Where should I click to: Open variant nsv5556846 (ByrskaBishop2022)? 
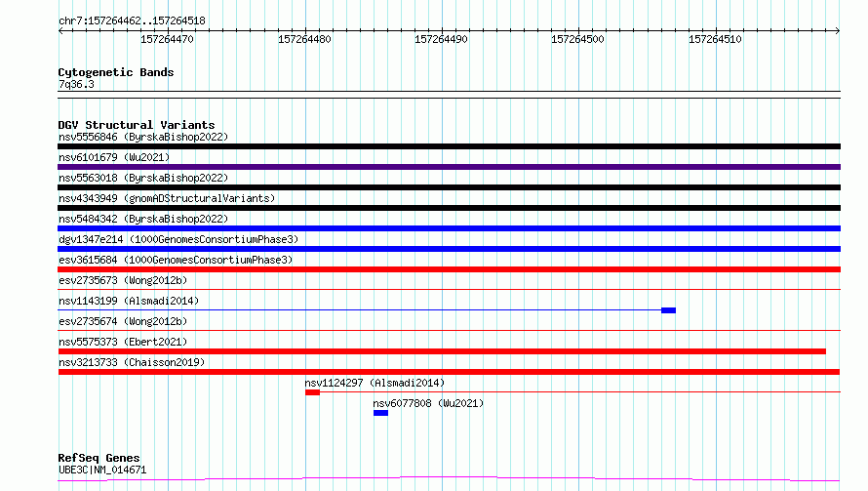[x=143, y=137]
